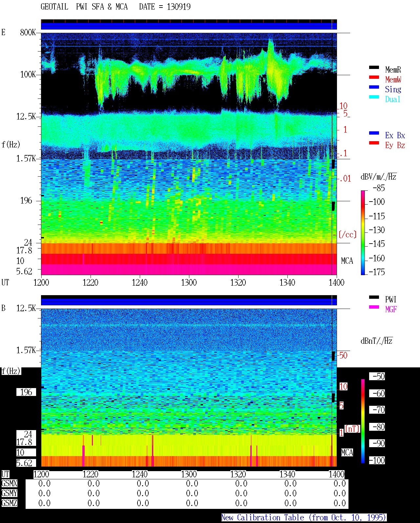Click the PWI legend label
This screenshot has width=420, height=523.
pos(391,299)
